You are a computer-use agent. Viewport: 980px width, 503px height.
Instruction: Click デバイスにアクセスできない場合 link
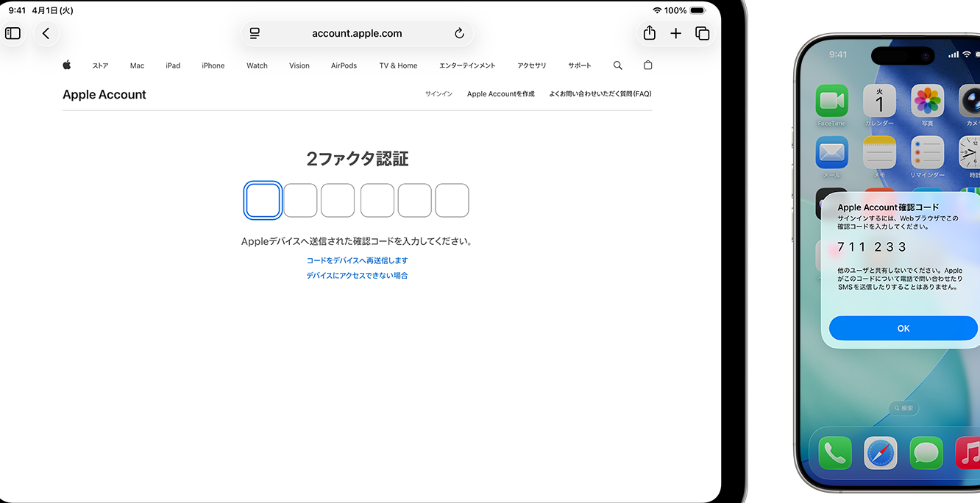tap(357, 276)
